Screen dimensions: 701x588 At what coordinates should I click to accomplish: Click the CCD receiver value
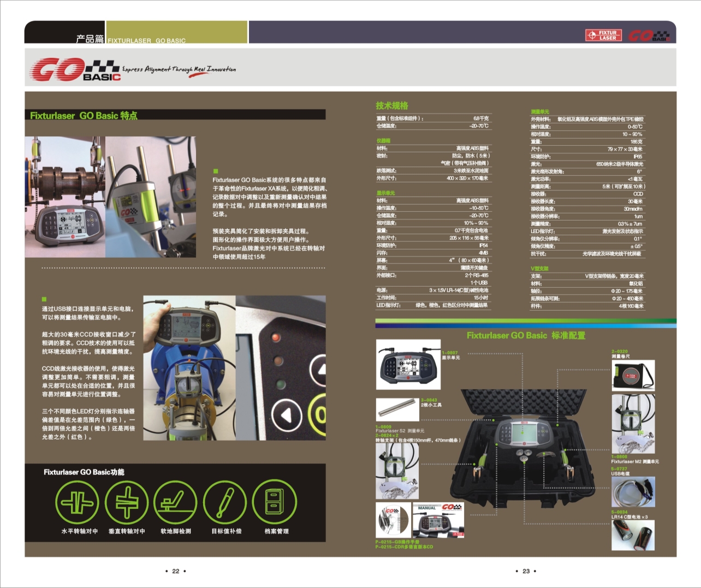tap(638, 194)
